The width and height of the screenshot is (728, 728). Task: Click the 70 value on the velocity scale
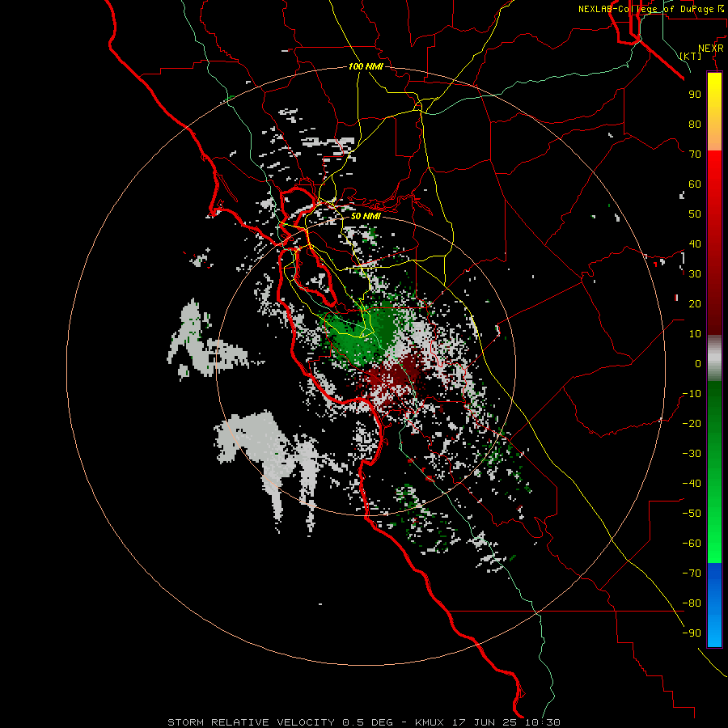point(695,154)
